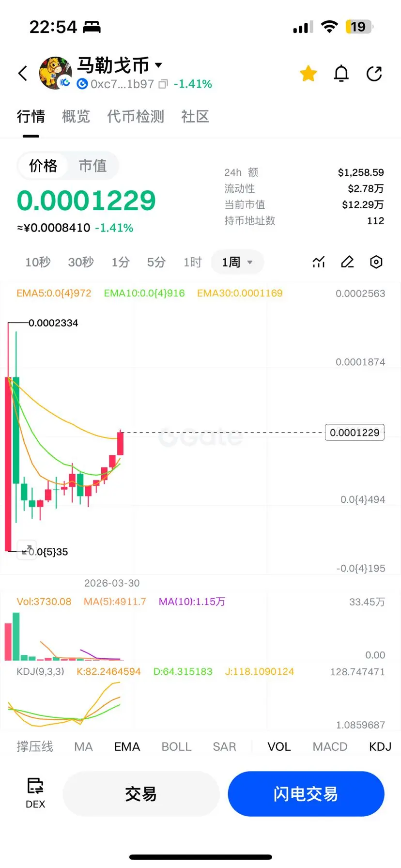Viewport: 401px width, 868px height.
Task: Select the drawing pencil tool
Action: (347, 262)
